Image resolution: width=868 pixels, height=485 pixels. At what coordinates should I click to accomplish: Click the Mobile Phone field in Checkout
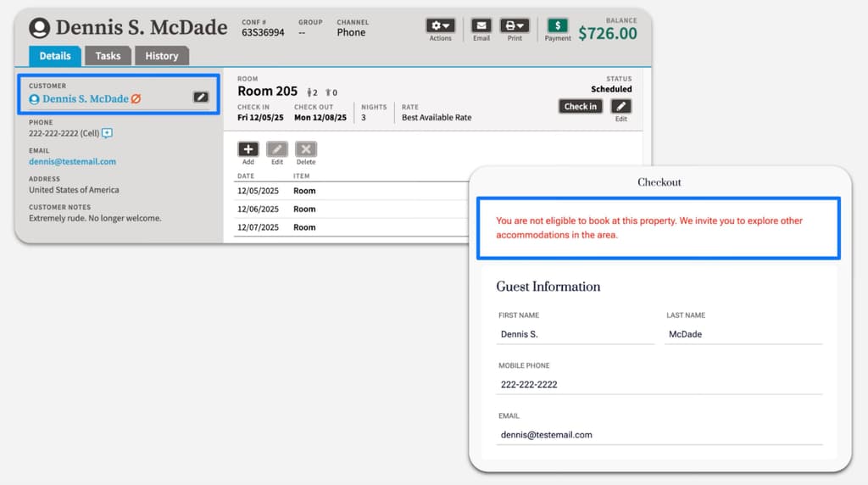coord(659,384)
